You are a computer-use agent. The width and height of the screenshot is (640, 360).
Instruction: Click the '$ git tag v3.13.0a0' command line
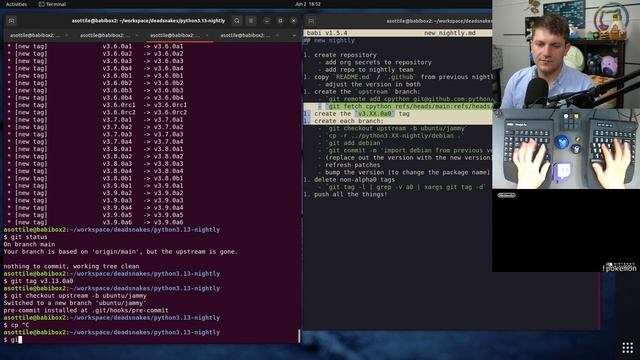point(38,281)
